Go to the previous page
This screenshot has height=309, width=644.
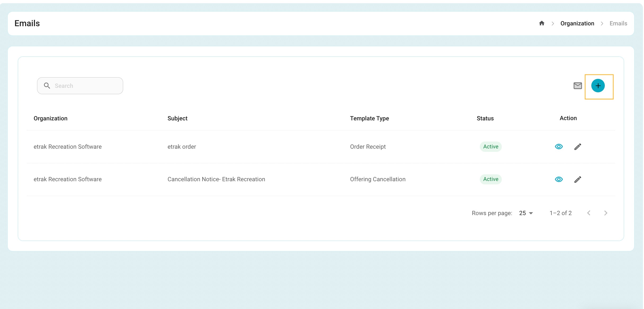[x=589, y=213]
